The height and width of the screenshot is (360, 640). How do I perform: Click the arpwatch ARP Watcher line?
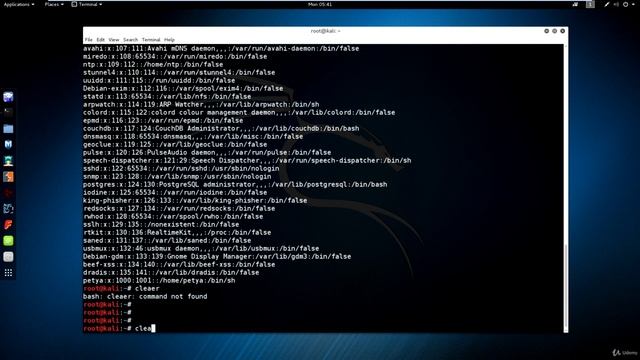coord(201,104)
